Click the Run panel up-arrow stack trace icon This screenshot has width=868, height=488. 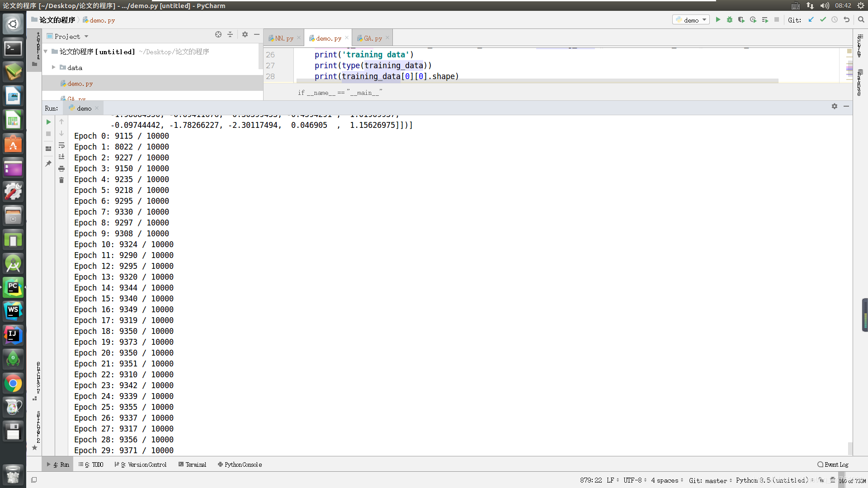point(61,122)
